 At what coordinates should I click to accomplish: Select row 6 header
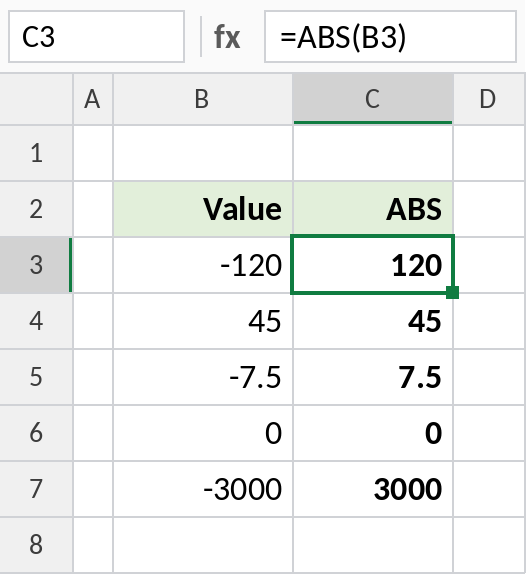(36, 433)
